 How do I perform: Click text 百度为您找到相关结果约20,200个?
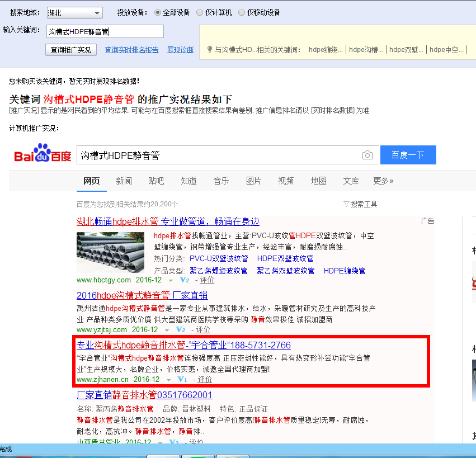(127, 204)
